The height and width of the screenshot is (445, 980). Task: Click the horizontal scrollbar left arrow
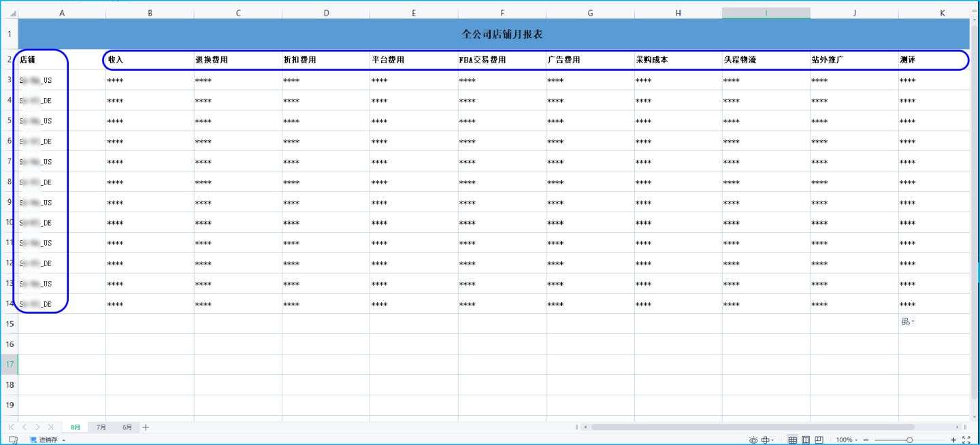(584, 427)
